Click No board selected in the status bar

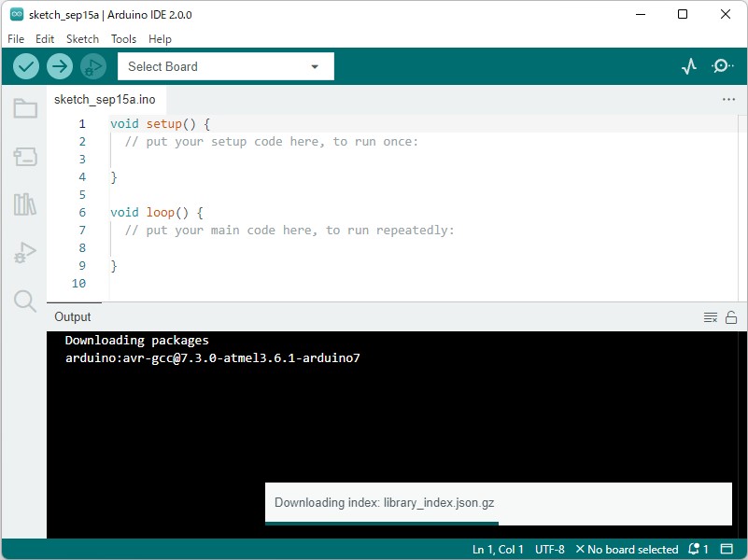pyautogui.click(x=628, y=549)
